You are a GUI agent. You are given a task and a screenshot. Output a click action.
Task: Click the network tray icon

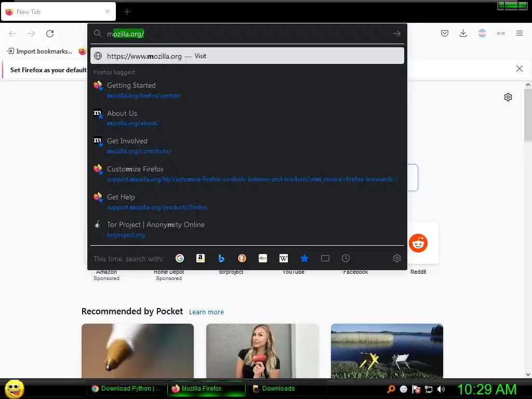(x=429, y=389)
